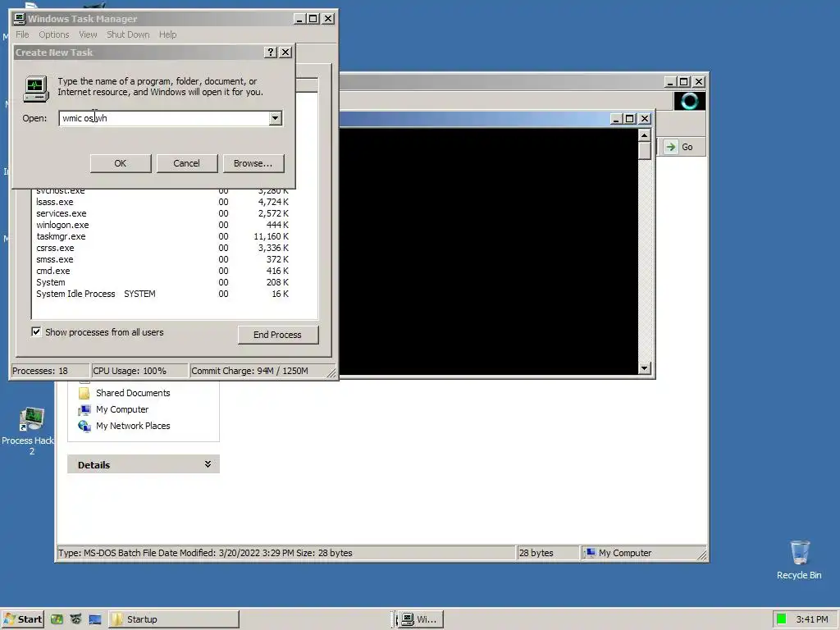Click Cancel in Create New Task dialog

click(x=186, y=163)
